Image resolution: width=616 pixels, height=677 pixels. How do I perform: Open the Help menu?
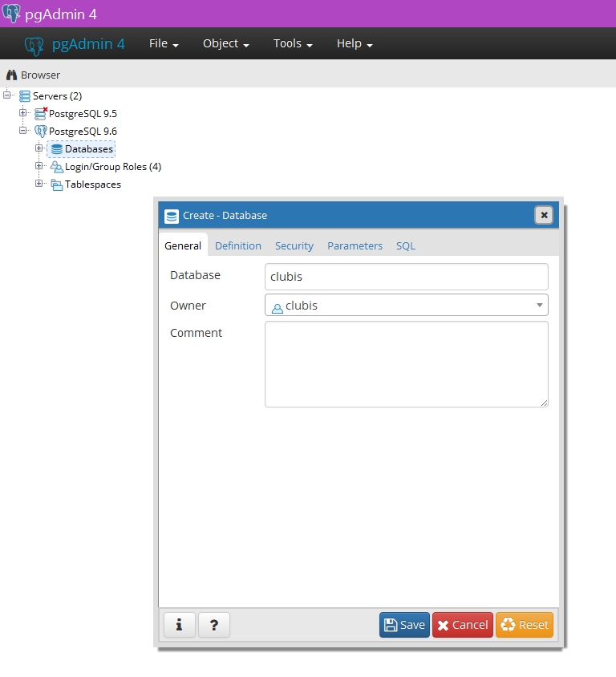point(355,43)
